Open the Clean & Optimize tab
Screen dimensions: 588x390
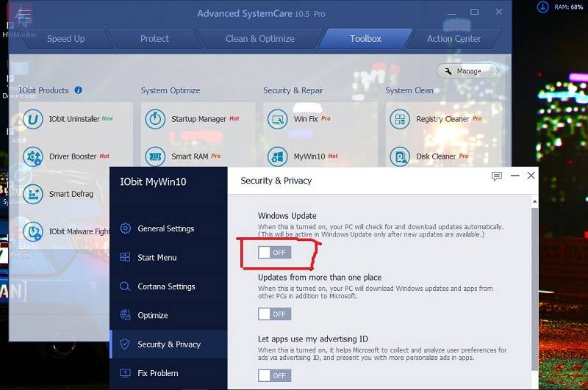coord(260,39)
